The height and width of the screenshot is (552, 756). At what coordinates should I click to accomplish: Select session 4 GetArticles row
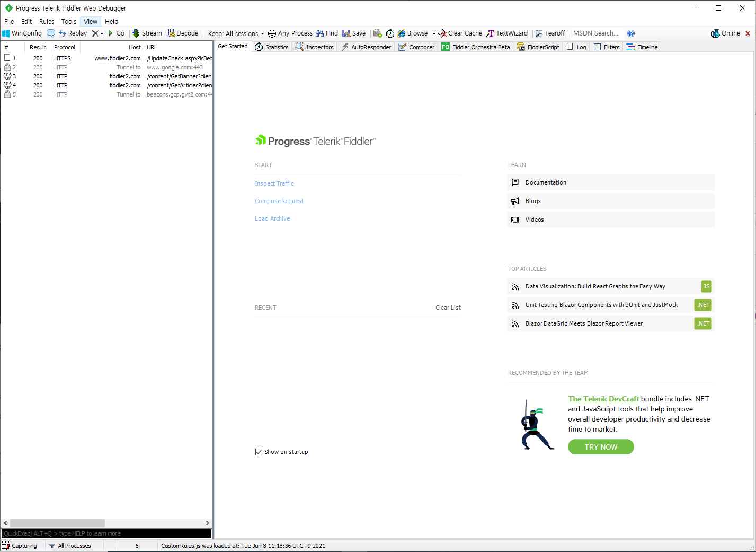point(106,85)
